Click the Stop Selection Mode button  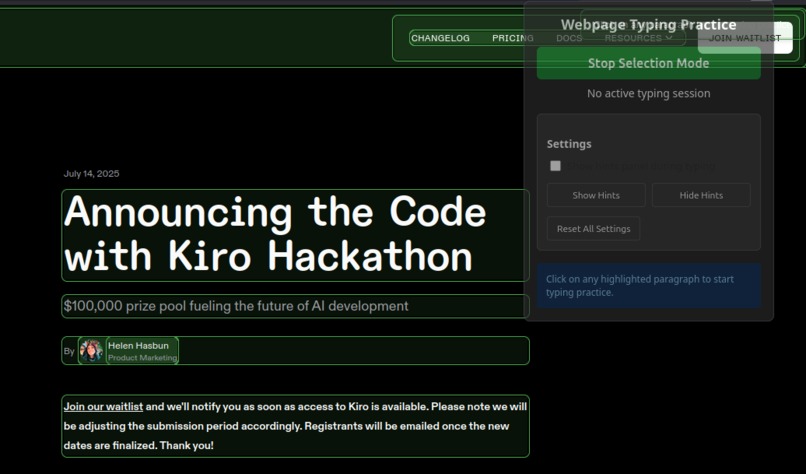click(x=649, y=63)
